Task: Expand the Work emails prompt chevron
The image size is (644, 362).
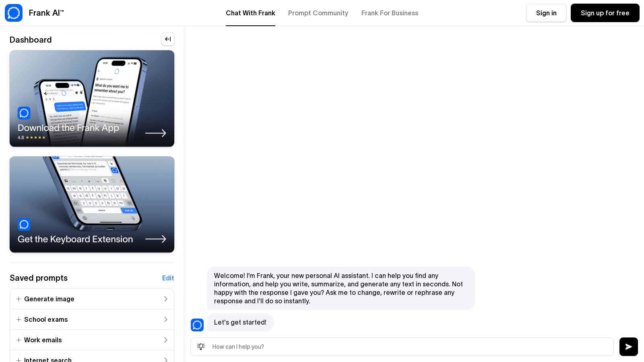Action: [x=165, y=340]
